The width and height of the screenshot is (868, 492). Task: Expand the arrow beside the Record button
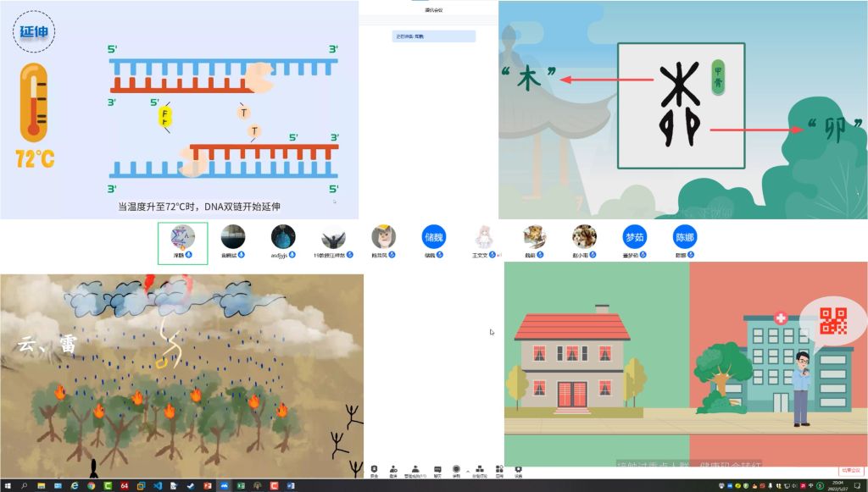[467, 470]
